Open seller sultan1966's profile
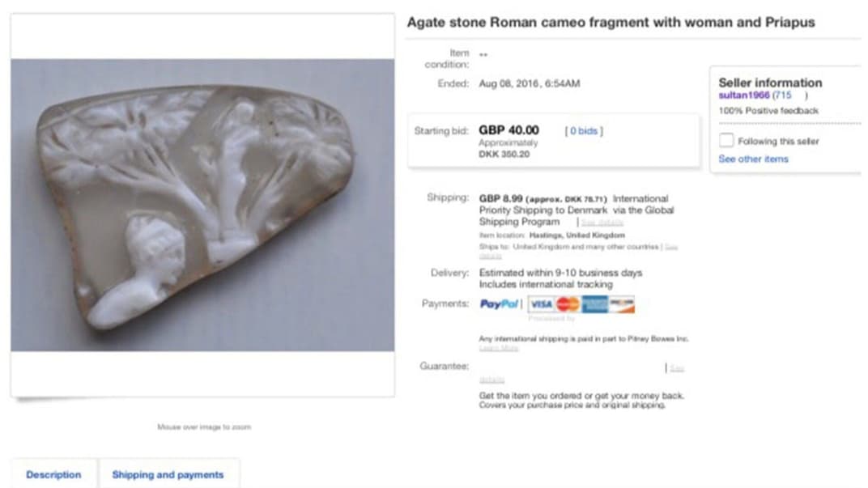 (x=743, y=95)
